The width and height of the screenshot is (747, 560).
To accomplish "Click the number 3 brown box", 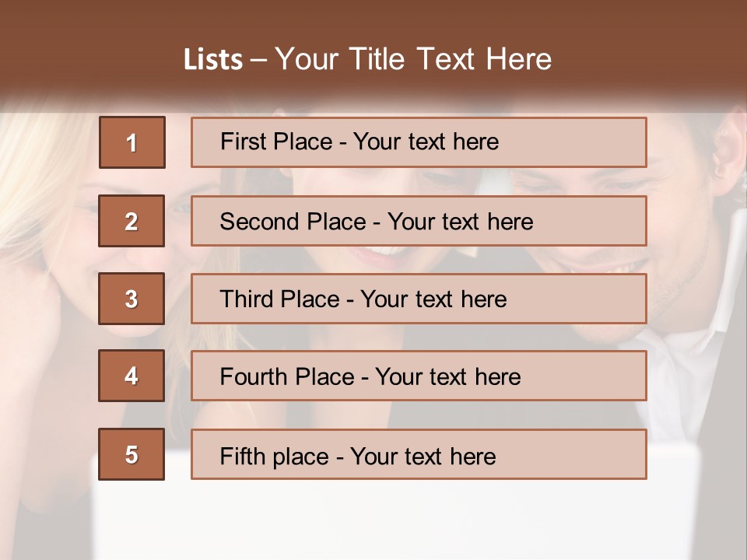I will coord(132,299).
